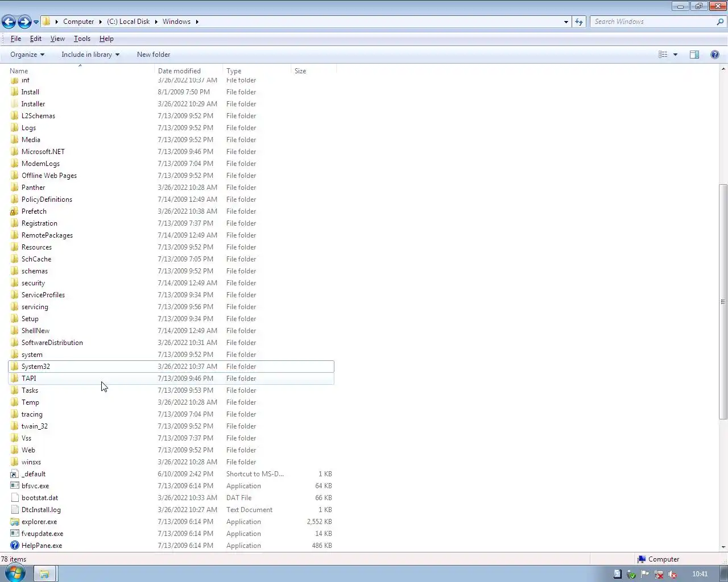Image resolution: width=728 pixels, height=582 pixels.
Task: Open the View menu
Action: [x=57, y=39]
